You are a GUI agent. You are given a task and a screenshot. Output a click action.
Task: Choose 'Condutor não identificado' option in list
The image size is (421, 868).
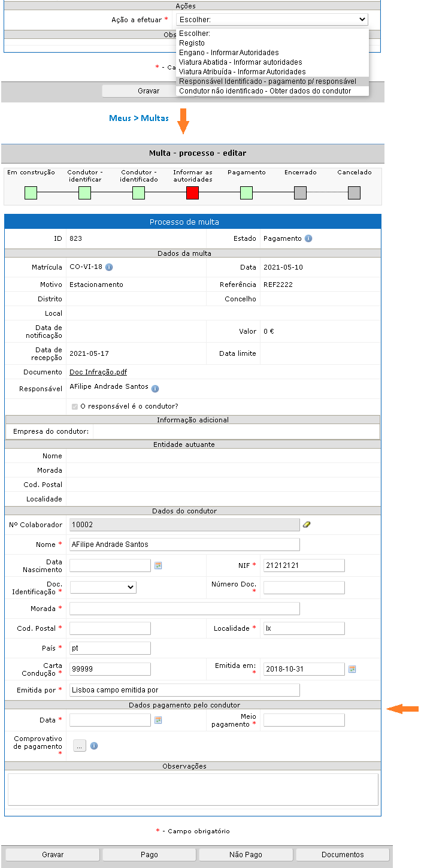265,91
